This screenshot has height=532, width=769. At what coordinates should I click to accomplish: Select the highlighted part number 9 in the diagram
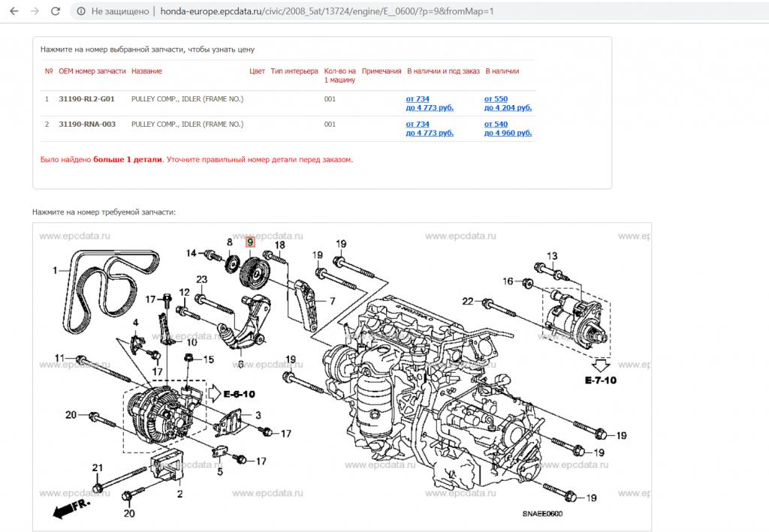pyautogui.click(x=250, y=242)
